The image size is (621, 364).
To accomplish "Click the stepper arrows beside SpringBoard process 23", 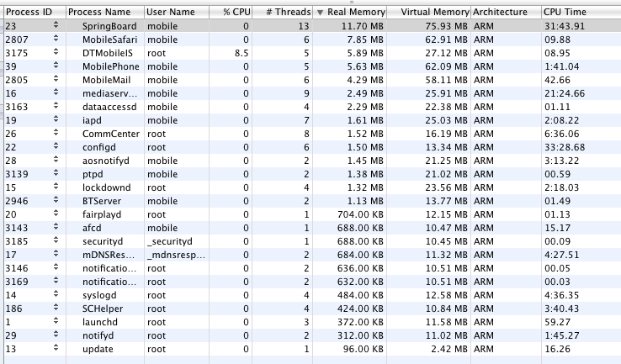I will click(56, 25).
